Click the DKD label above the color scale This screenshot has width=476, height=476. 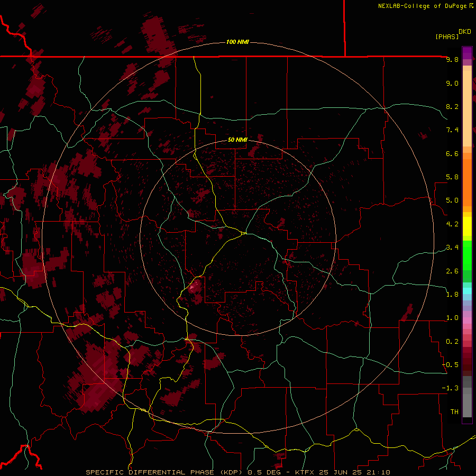(464, 32)
